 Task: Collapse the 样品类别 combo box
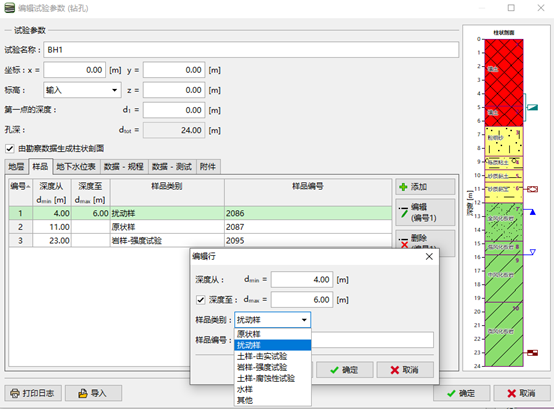304,320
